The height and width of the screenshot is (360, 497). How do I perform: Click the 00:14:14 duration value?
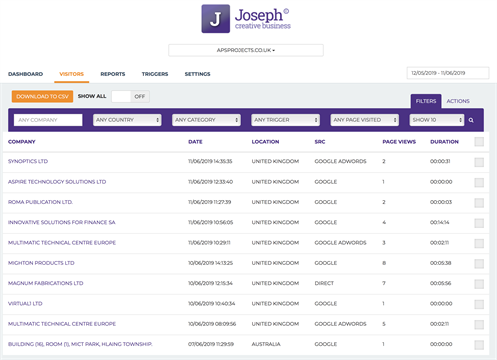coord(439,222)
